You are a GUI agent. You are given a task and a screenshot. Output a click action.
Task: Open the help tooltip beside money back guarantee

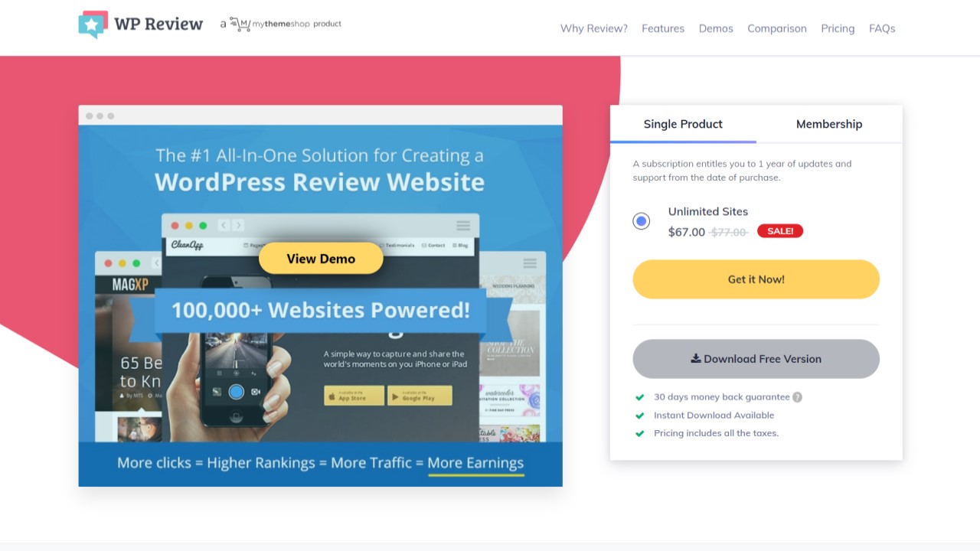point(797,396)
